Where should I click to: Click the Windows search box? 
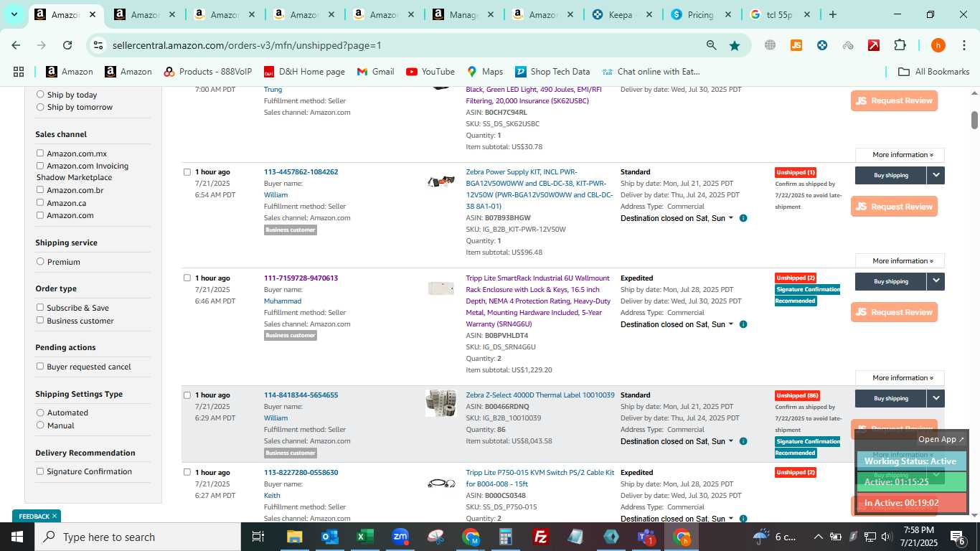click(x=138, y=537)
